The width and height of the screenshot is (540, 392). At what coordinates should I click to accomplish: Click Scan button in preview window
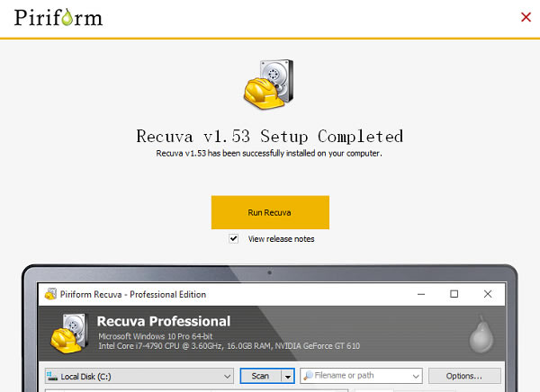(x=260, y=376)
